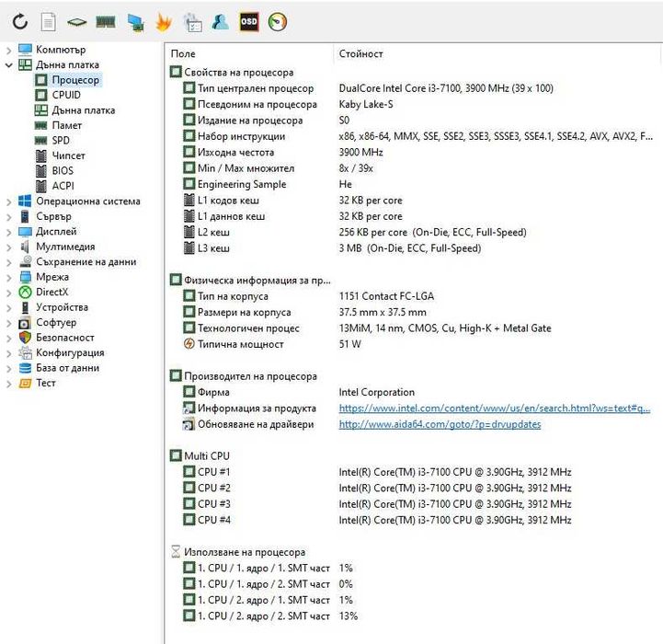Image resolution: width=663 pixels, height=644 pixels.
Task: Expand the Съхранение на данни branch
Action: tap(8, 262)
